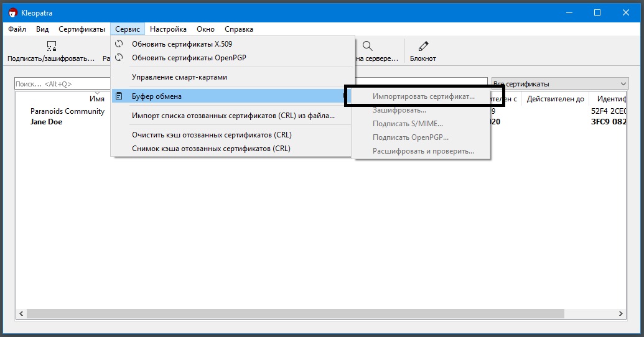
Task: Select the Jane Doe certificate row
Action: (46, 121)
